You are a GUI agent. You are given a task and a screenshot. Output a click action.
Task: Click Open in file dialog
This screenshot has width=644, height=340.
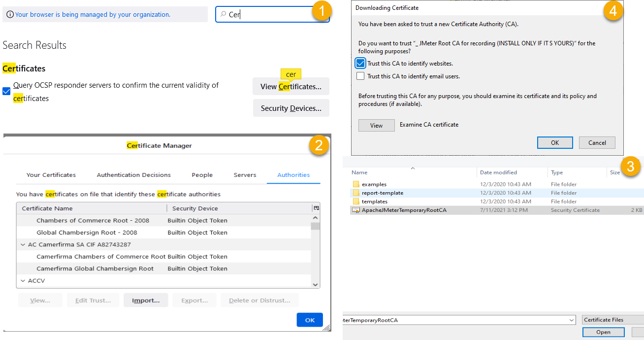click(x=604, y=332)
